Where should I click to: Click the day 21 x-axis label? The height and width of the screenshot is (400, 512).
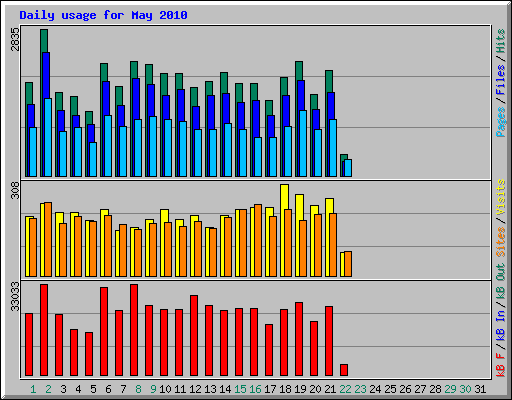tap(330, 389)
